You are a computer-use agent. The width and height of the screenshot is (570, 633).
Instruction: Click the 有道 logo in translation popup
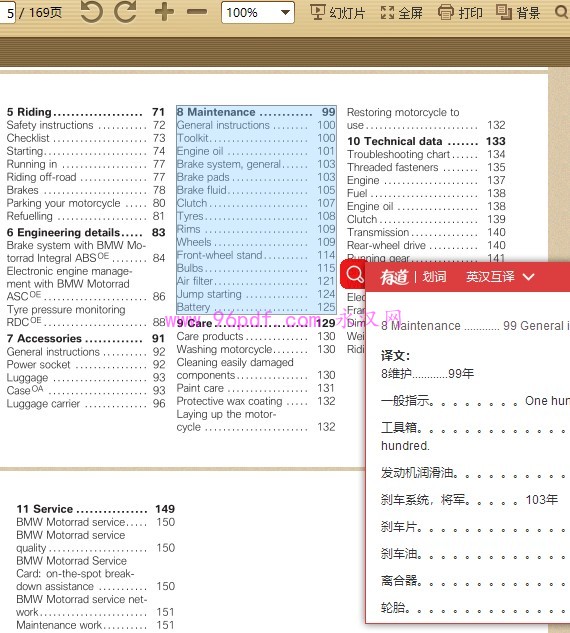[x=394, y=277]
